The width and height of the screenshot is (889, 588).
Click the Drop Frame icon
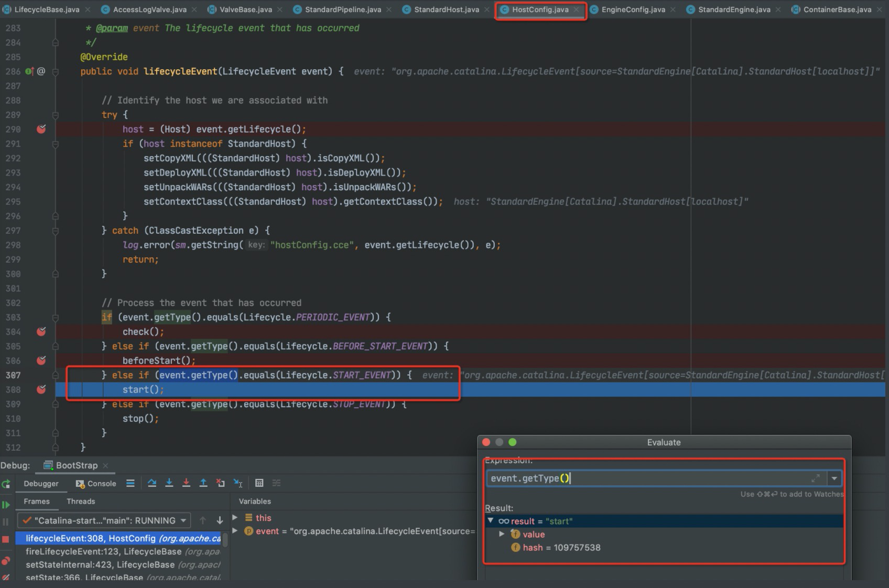pos(221,483)
